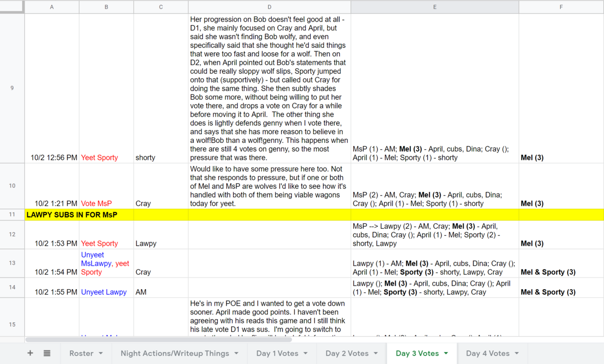Select row 9 header

tap(12, 88)
